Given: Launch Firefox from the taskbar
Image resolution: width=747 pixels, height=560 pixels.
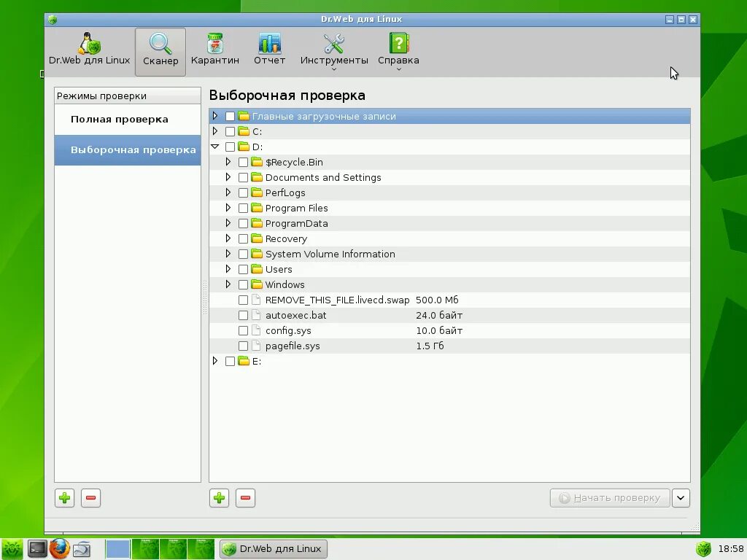Looking at the screenshot, I should (x=59, y=548).
